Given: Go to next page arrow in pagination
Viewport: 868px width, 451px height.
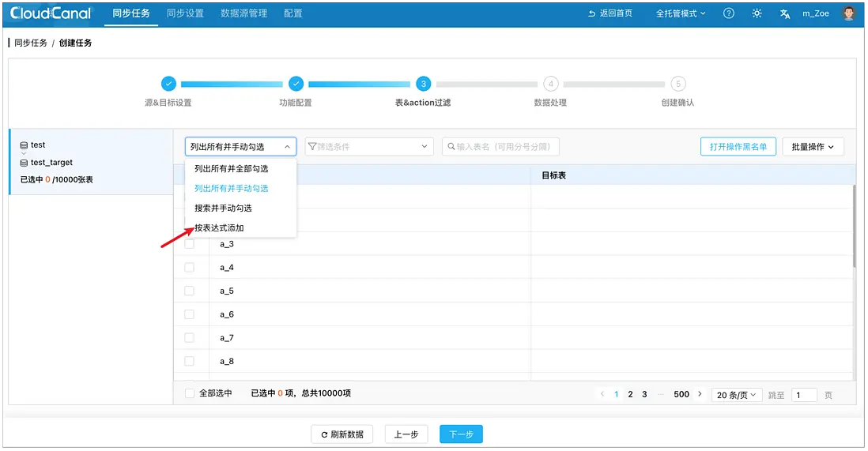Looking at the screenshot, I should tap(700, 394).
